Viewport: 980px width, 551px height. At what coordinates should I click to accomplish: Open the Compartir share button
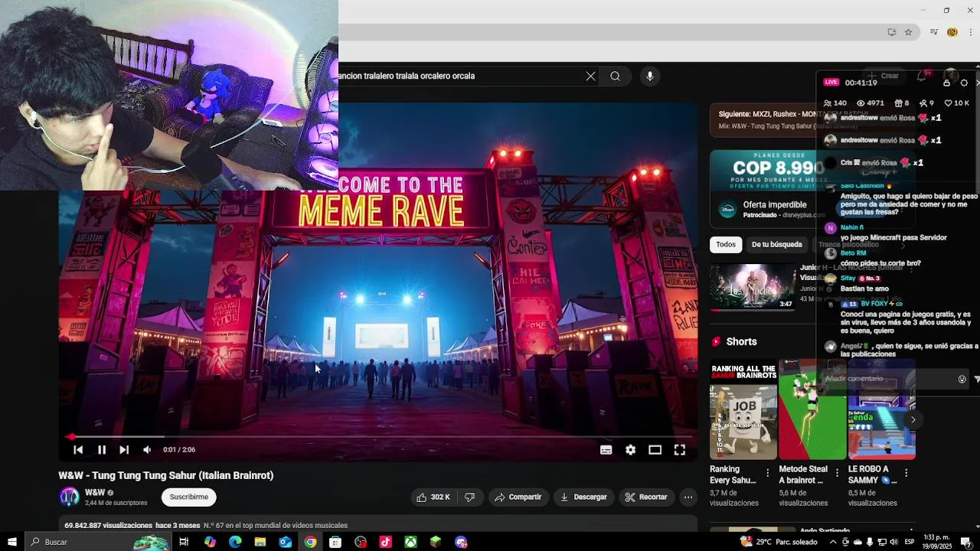pyautogui.click(x=518, y=497)
